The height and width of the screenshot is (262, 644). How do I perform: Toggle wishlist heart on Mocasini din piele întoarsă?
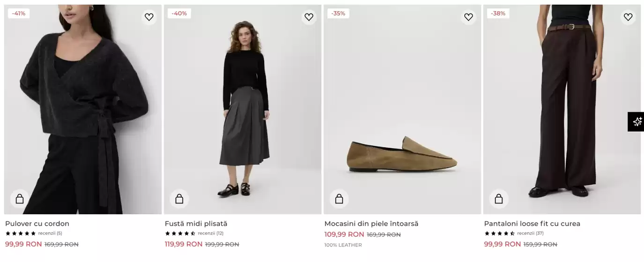[x=468, y=17]
